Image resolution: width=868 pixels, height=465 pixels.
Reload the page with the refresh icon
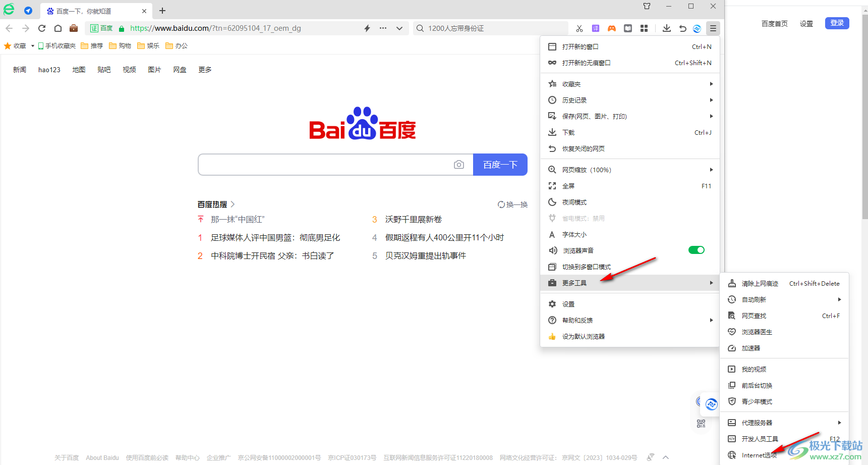coord(42,28)
